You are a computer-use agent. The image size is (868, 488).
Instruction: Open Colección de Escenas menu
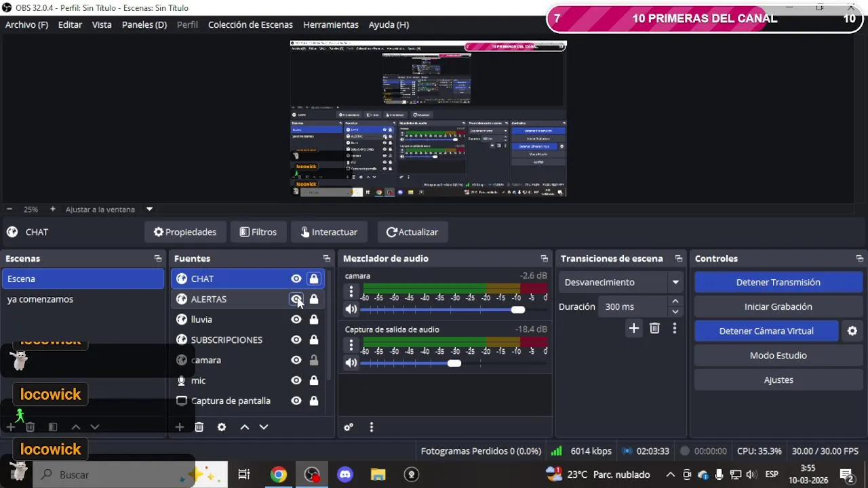click(x=250, y=24)
